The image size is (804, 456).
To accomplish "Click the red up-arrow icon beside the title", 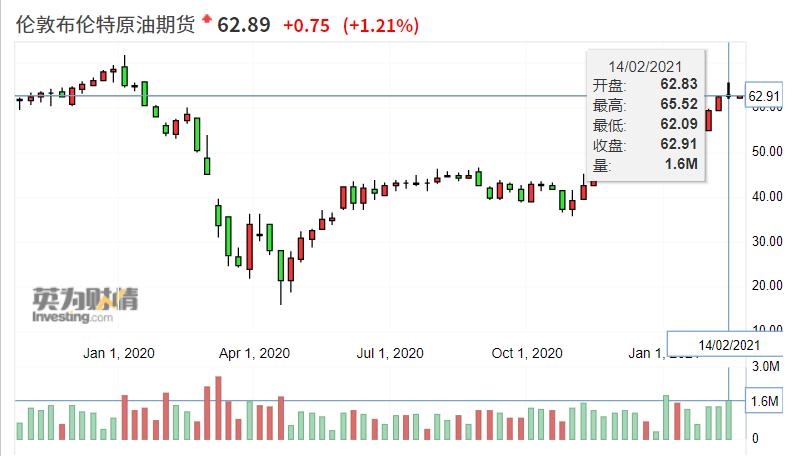I will point(207,19).
